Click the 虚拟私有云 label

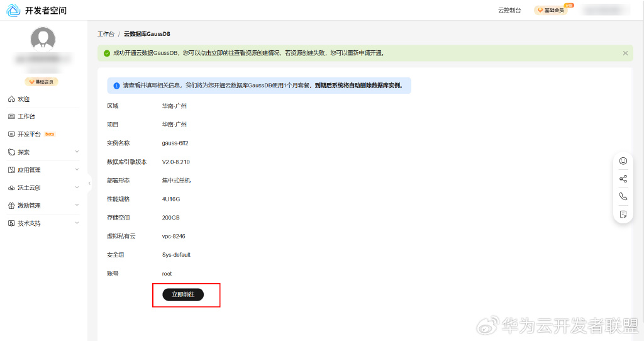click(x=121, y=236)
